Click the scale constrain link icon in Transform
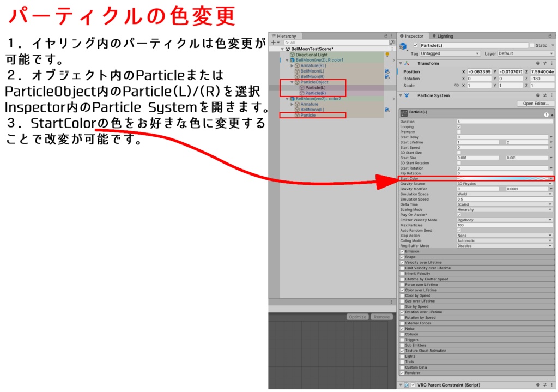Viewport: 558px width, 392px height. click(456, 86)
